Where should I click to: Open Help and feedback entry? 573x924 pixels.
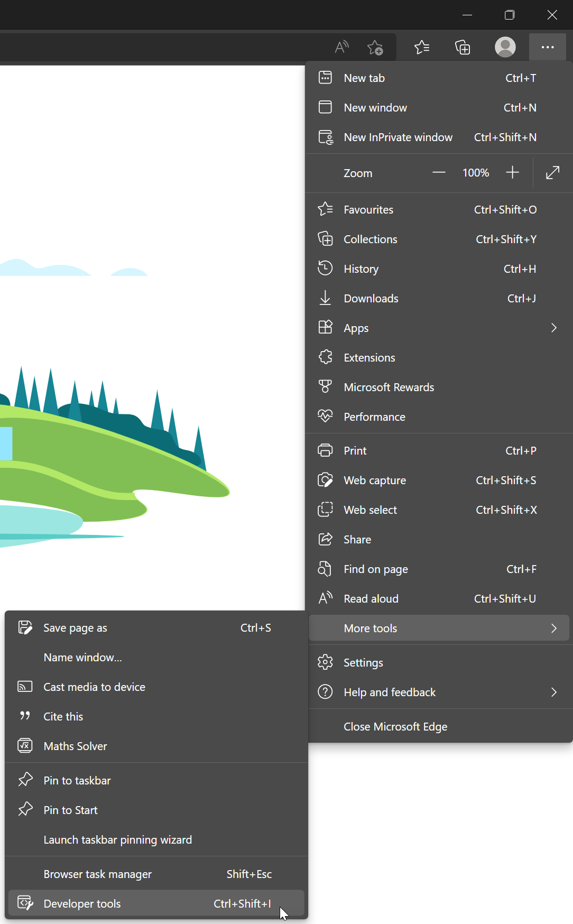tap(439, 692)
